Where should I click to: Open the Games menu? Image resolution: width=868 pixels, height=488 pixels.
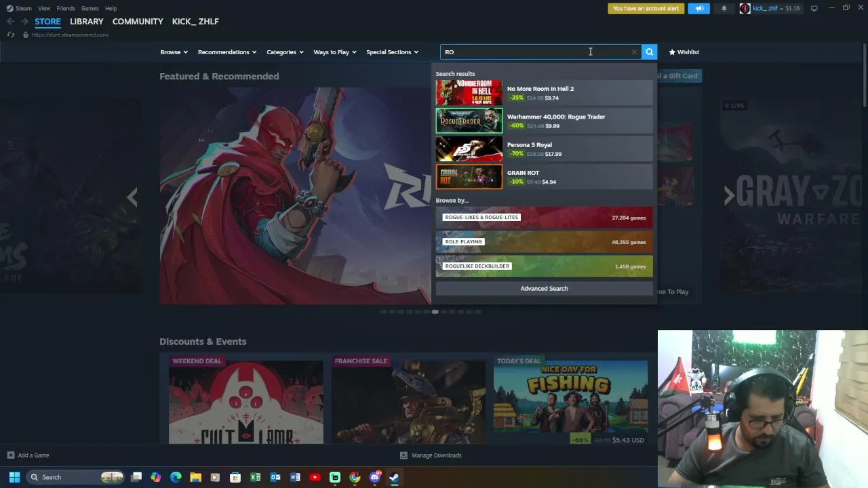click(90, 8)
